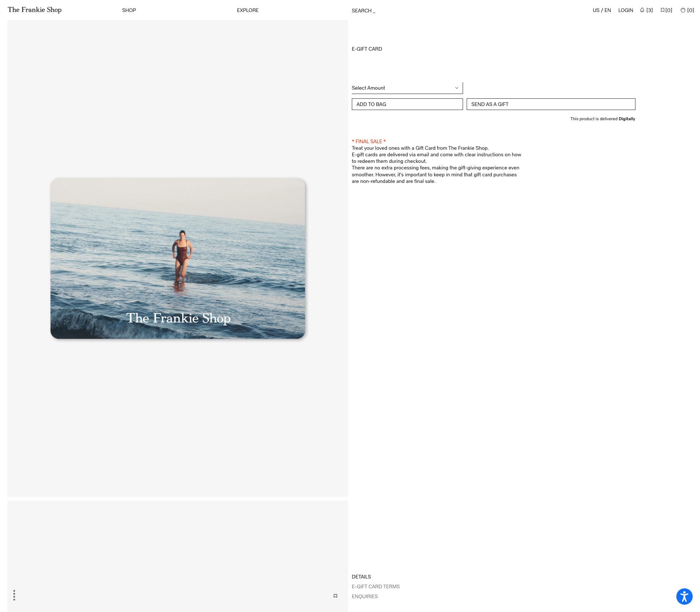
Task: Click the E-GIFT CARD title text
Action: (x=367, y=49)
